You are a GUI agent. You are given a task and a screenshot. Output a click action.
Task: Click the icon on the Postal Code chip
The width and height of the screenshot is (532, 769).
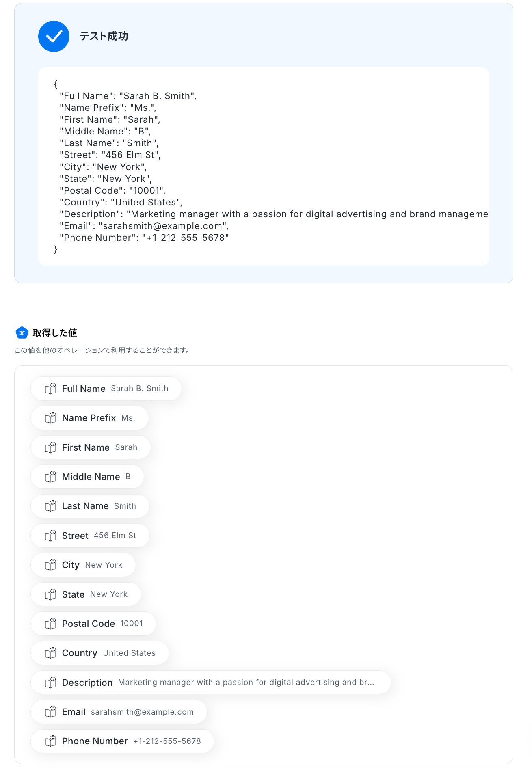pyautogui.click(x=50, y=624)
